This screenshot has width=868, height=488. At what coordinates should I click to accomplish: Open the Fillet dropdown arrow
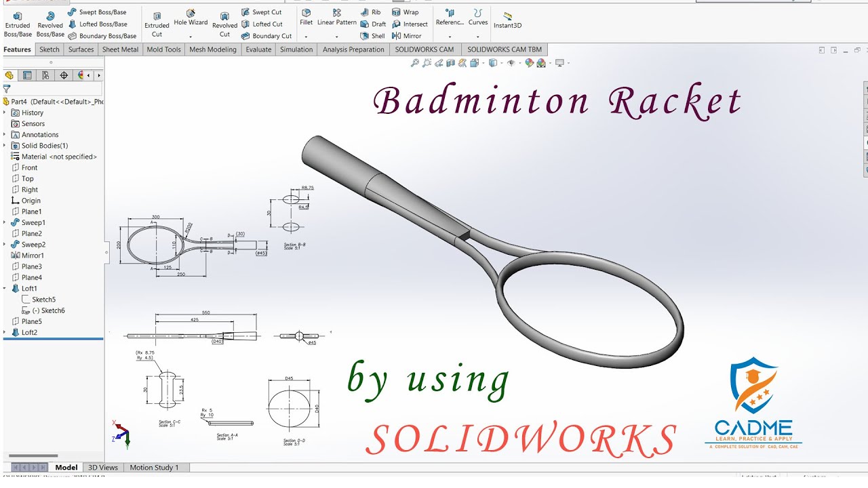[307, 37]
